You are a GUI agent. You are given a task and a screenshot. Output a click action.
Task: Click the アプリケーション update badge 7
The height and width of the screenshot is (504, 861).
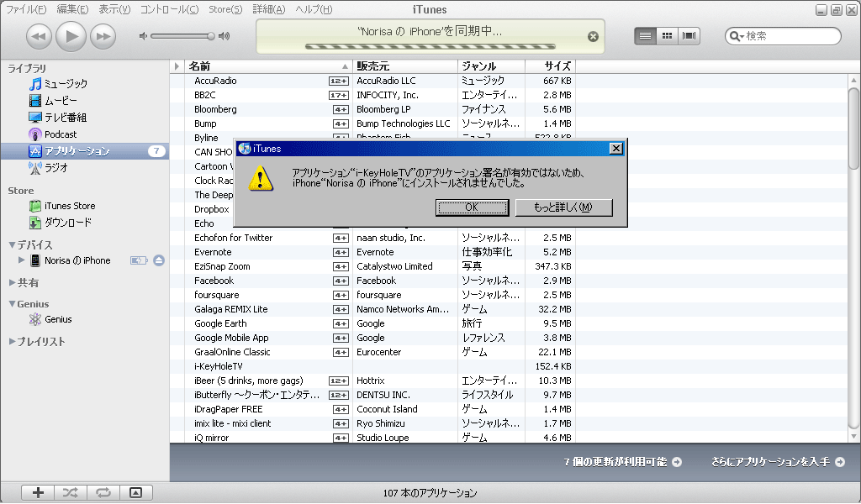(x=156, y=151)
